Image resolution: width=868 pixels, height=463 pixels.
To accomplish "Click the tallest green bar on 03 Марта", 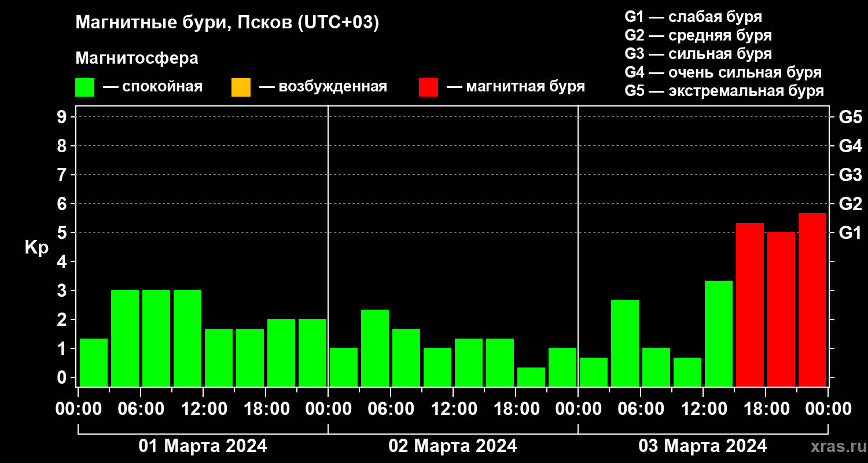I will point(719,333).
